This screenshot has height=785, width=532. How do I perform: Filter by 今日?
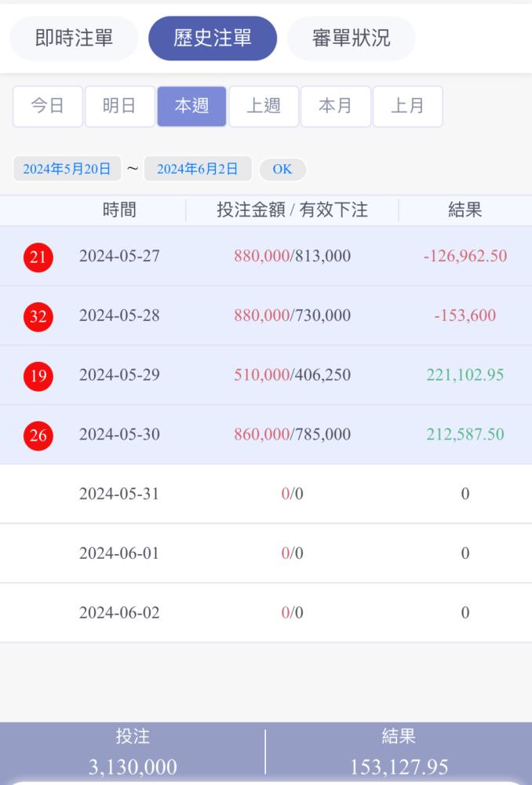pos(48,106)
